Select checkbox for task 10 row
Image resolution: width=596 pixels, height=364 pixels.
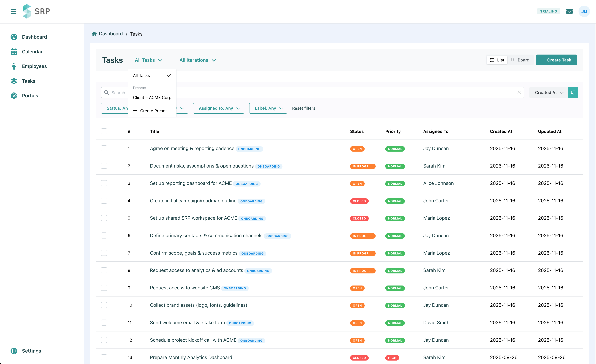click(104, 305)
